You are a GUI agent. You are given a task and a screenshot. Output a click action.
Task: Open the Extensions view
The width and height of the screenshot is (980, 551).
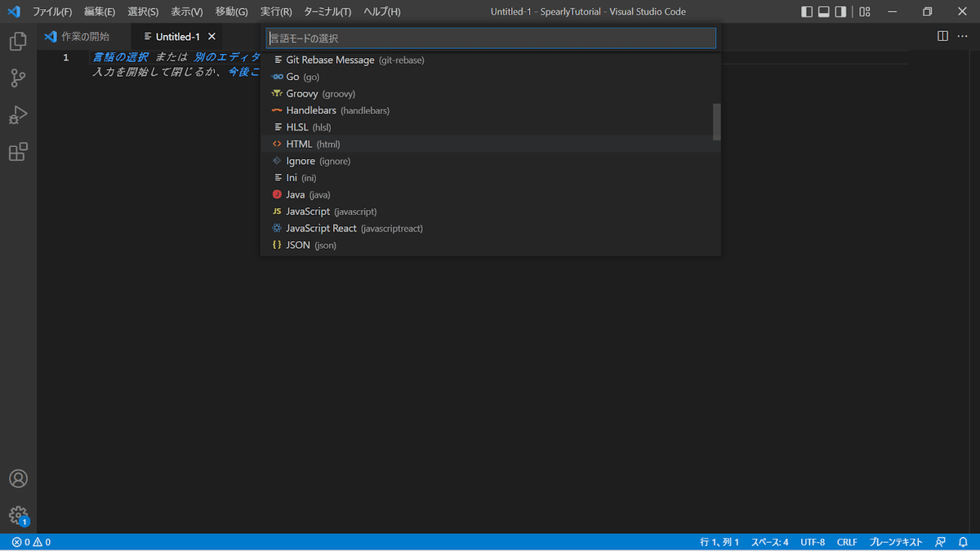tap(18, 152)
